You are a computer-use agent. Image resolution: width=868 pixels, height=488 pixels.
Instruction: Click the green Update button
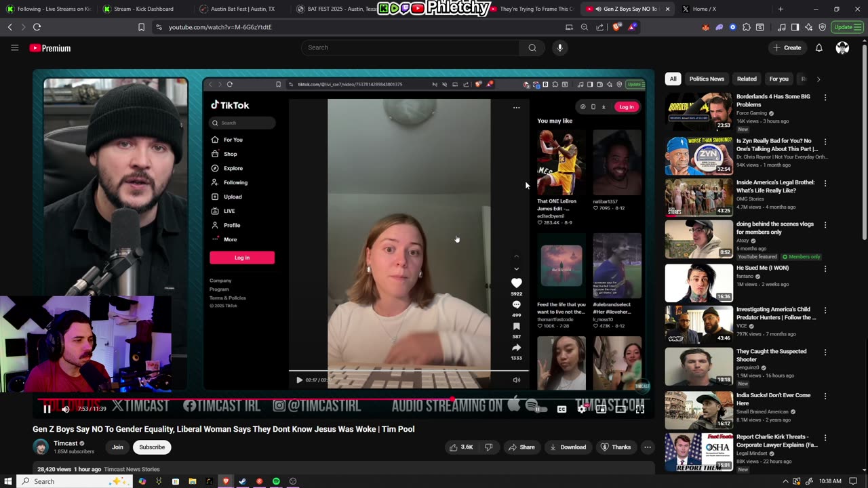847,27
